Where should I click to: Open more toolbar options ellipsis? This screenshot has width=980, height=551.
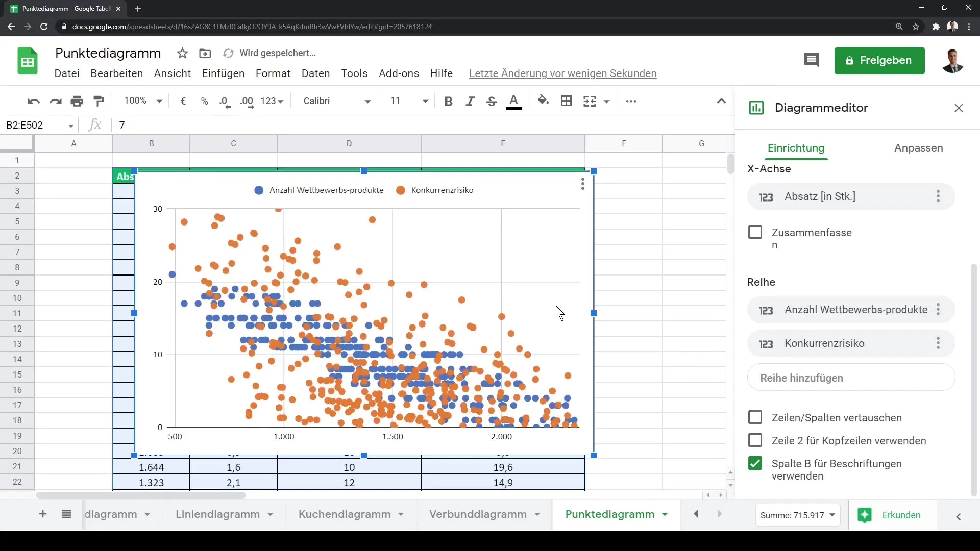coord(631,101)
